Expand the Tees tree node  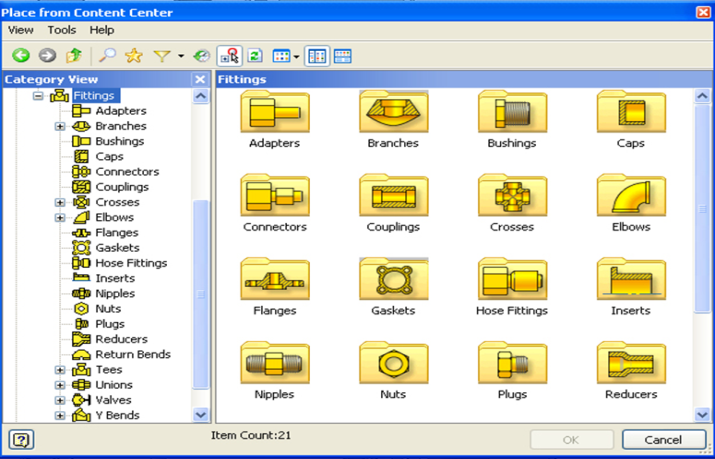(60, 370)
